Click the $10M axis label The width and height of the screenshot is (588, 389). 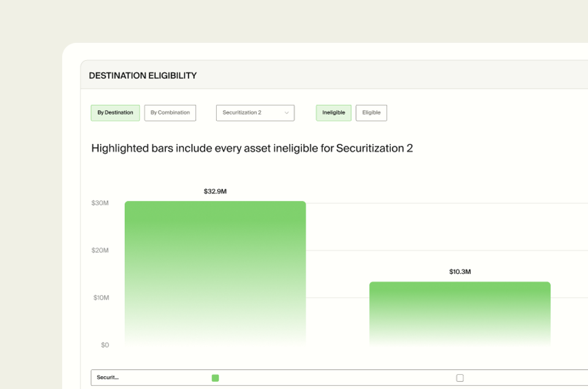101,298
